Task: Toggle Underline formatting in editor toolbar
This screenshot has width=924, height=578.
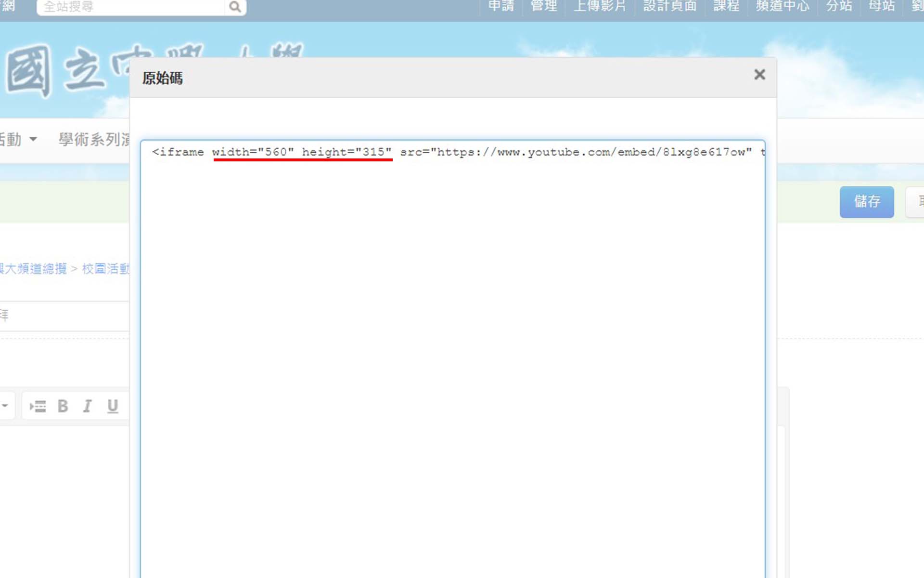Action: (x=113, y=406)
